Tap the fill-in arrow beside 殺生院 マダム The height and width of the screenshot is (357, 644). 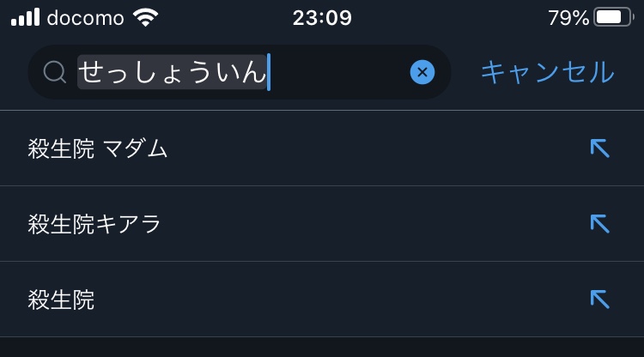pos(599,148)
